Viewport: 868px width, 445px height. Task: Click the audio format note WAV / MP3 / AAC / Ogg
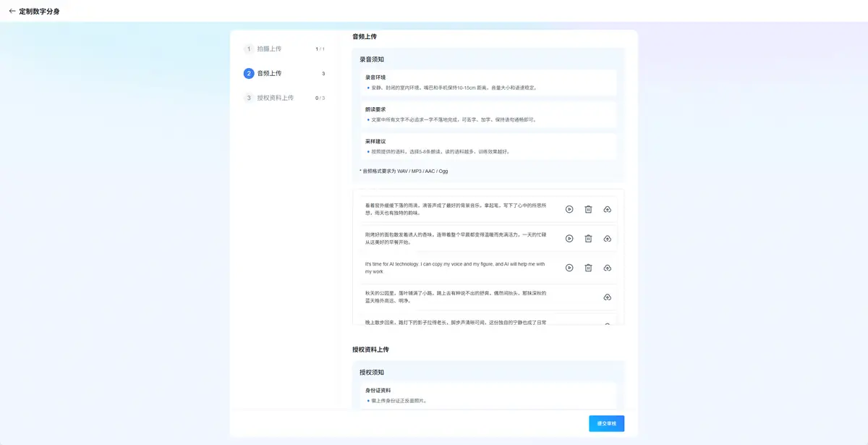point(404,171)
